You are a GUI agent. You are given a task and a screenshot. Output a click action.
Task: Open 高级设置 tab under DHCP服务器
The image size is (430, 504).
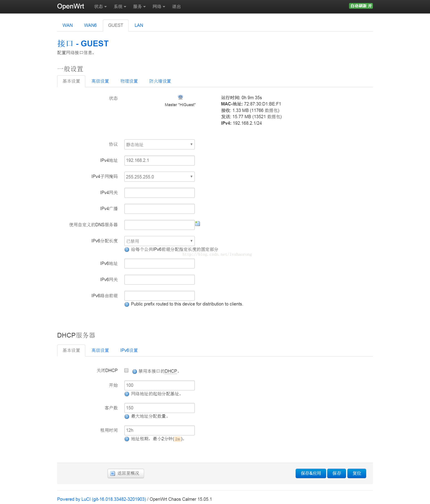(100, 350)
